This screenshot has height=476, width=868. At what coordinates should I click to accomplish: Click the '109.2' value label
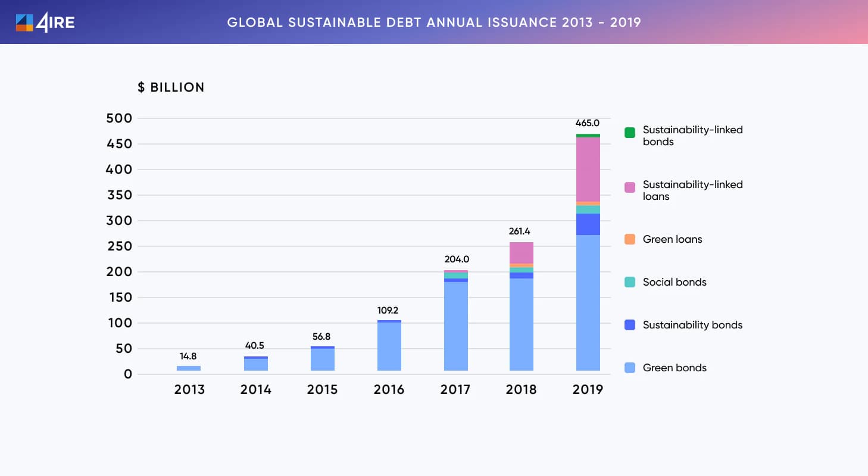[389, 311]
